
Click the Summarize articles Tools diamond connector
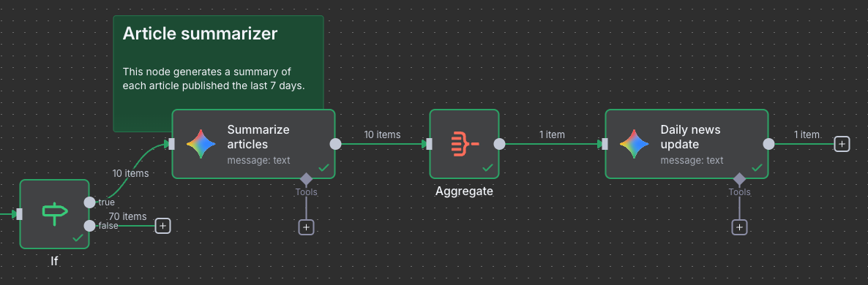tap(306, 179)
